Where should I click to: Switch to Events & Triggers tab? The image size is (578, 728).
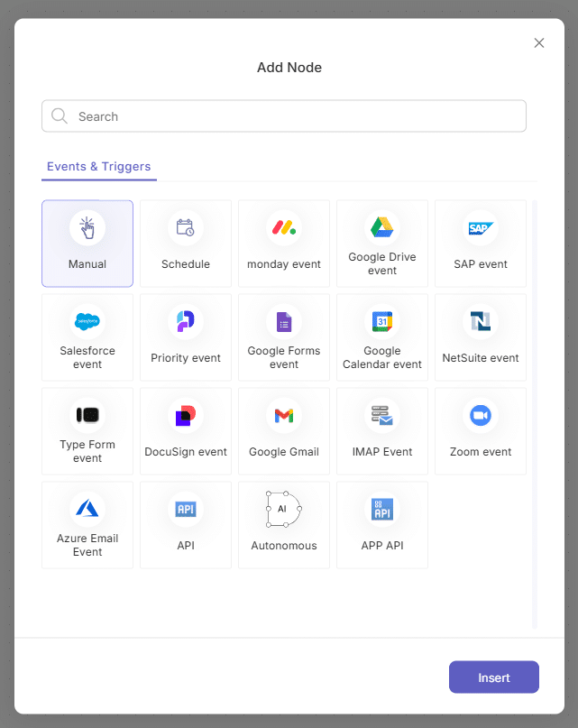tap(99, 167)
